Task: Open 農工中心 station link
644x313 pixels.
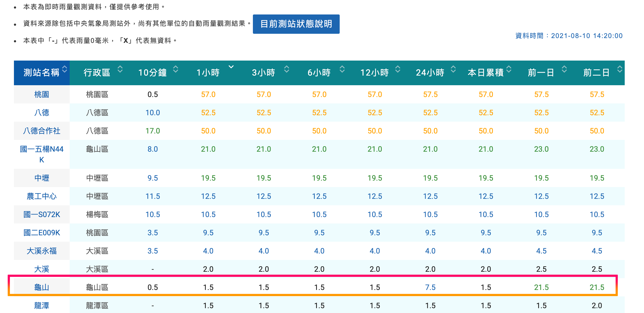Action: pyautogui.click(x=42, y=196)
